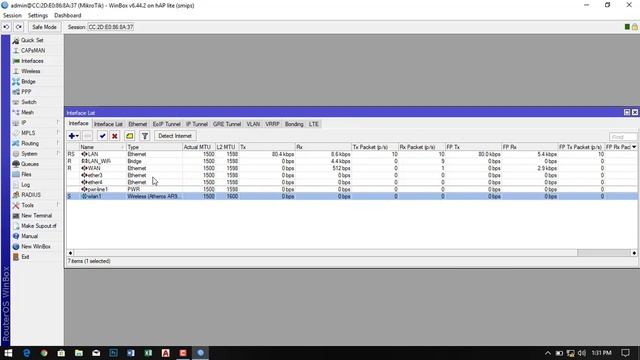This screenshot has width=640, height=360.
Task: Open RADIUS in the sidebar
Action: point(31,195)
